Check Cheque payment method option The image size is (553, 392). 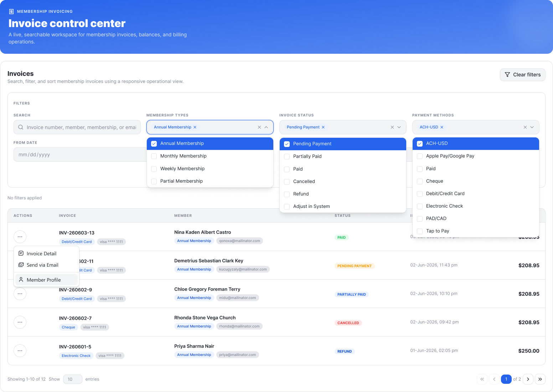tap(420, 181)
